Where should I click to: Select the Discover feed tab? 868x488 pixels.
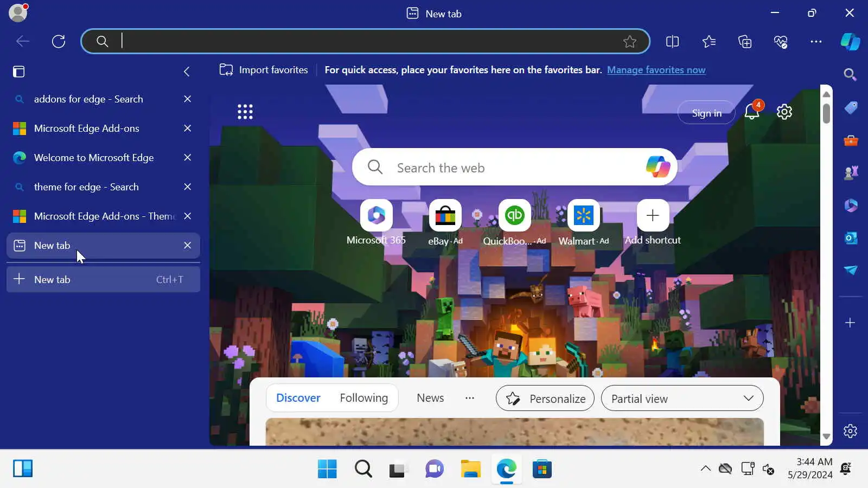point(298,398)
